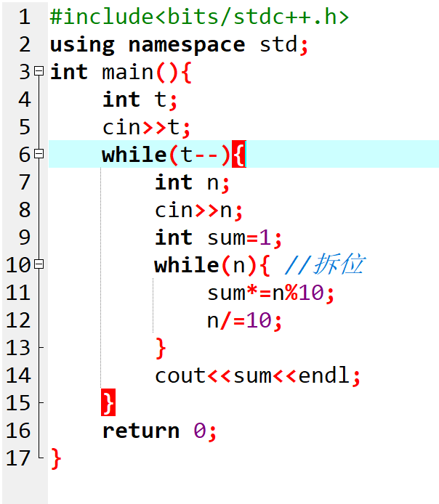This screenshot has width=439, height=504.
Task: Click the final closing brace on line 17
Action: [56, 459]
